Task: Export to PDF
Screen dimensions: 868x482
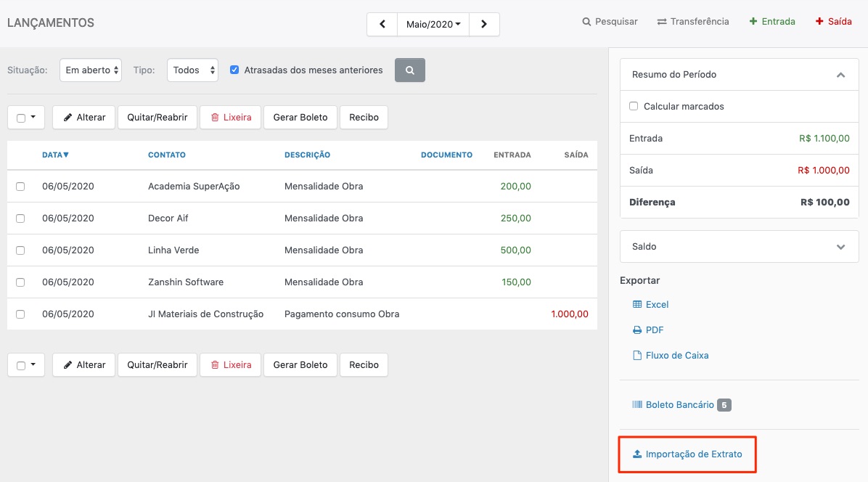Action: (647, 330)
